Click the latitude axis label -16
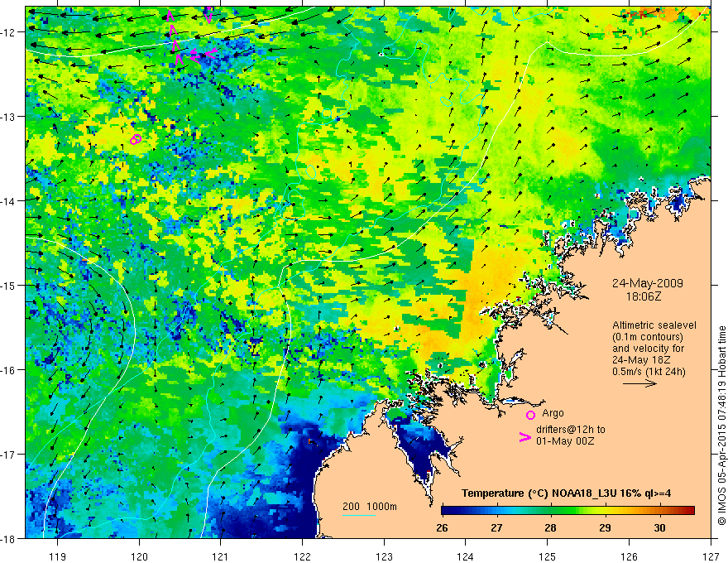This screenshot has width=728, height=563. point(8,370)
